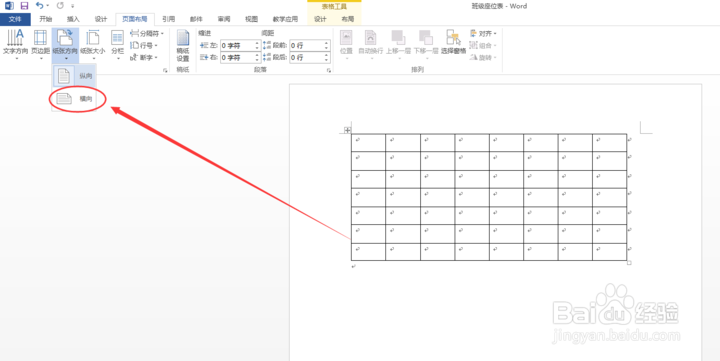This screenshot has width=720, height=361.
Task: Open 旋转 (Rotate) dropdown
Action: 482,57
